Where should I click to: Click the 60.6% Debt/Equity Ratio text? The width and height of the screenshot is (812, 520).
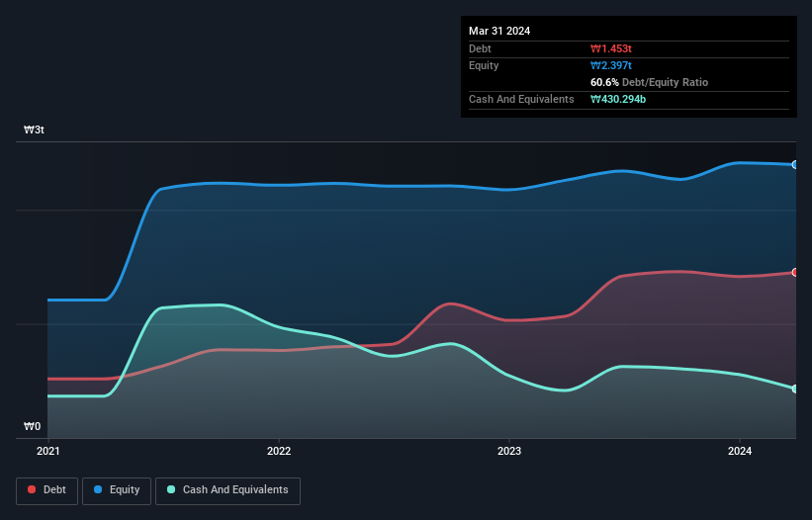pyautogui.click(x=650, y=82)
